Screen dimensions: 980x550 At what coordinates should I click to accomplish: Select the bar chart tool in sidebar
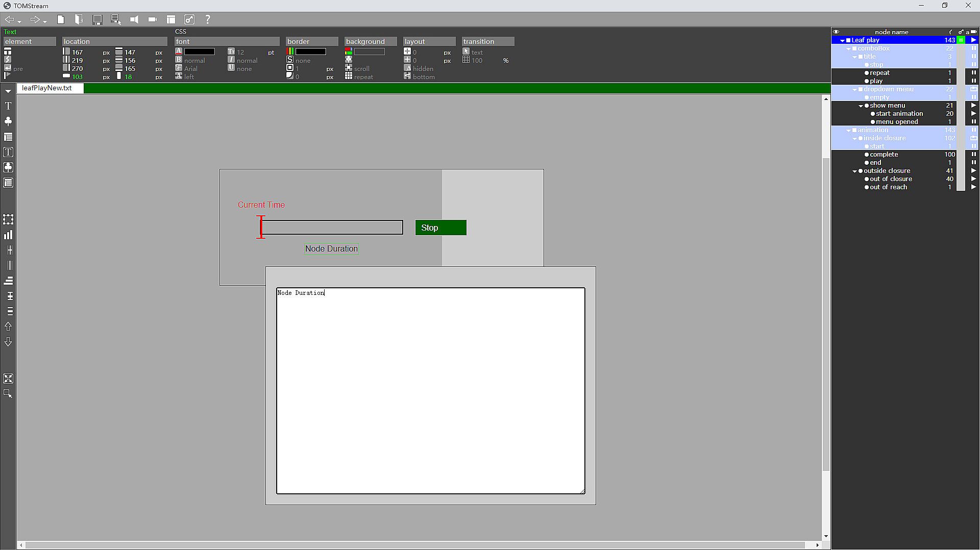(8, 235)
